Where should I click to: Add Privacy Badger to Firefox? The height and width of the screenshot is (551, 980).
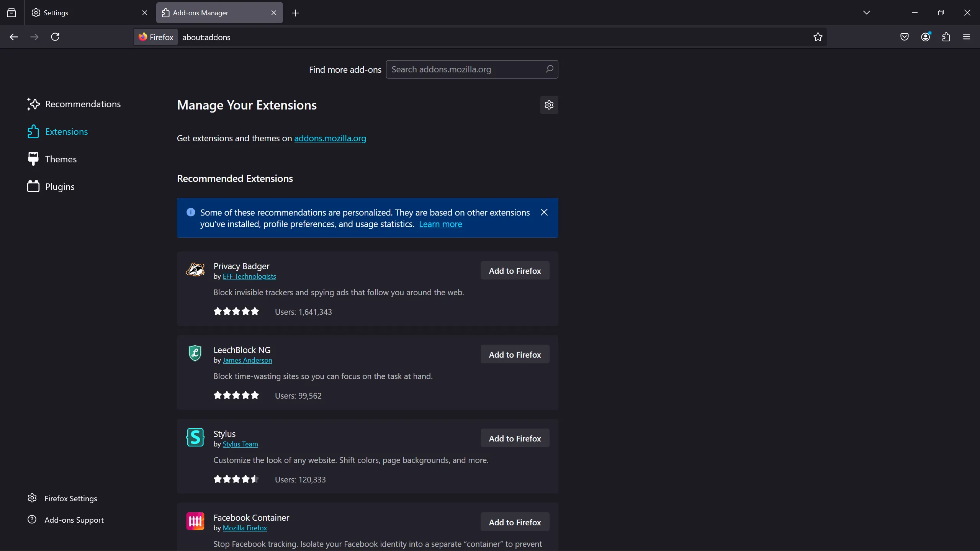coord(515,271)
